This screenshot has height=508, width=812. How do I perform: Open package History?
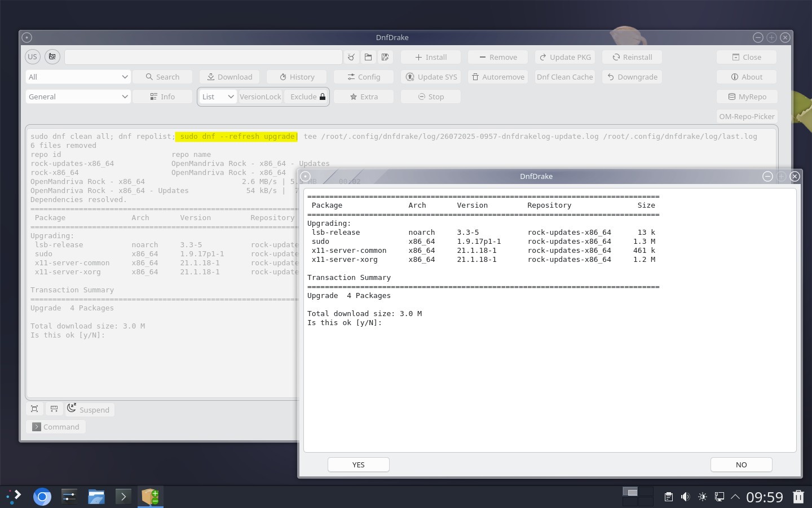coord(297,77)
